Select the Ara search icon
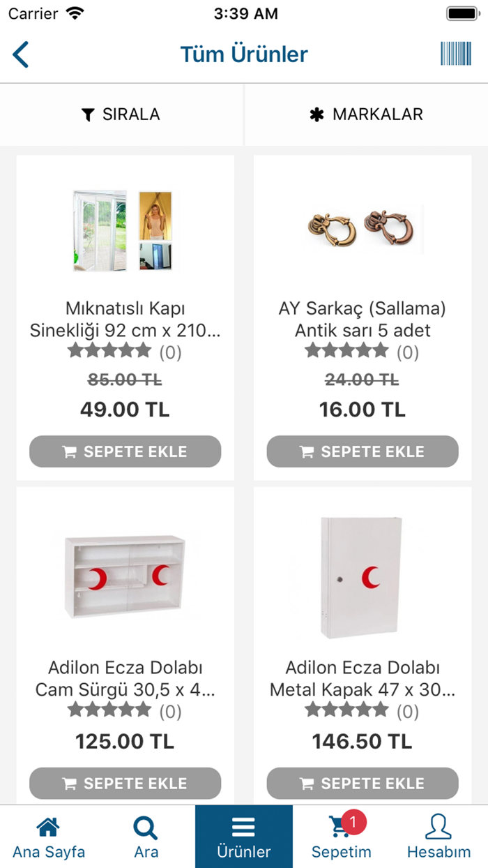488x868 pixels. click(145, 826)
